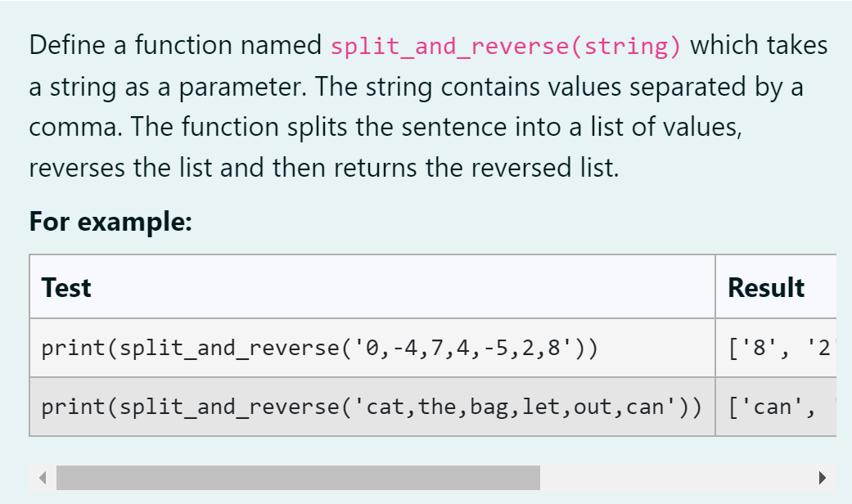Click the left scroll arrow icon
This screenshot has height=504, width=852.
click(42, 475)
